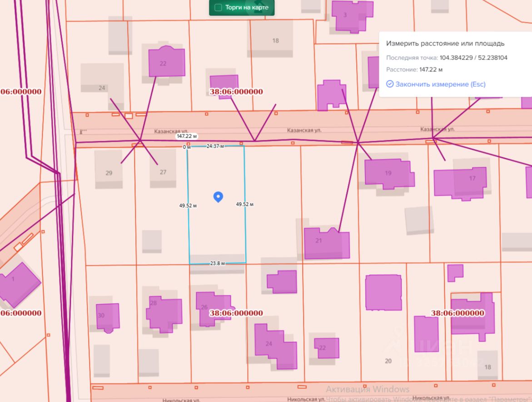
Task: Click grey building number 29
Action: [109, 169]
